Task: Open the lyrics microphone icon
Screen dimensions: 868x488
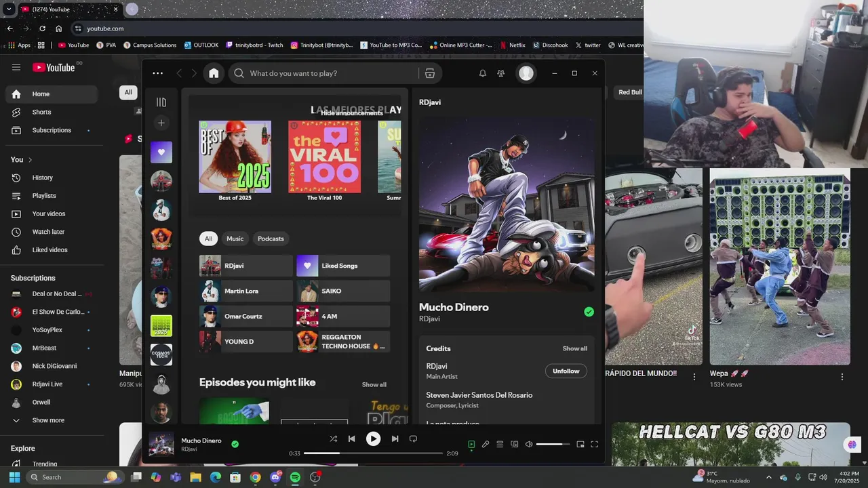Action: [486, 445]
